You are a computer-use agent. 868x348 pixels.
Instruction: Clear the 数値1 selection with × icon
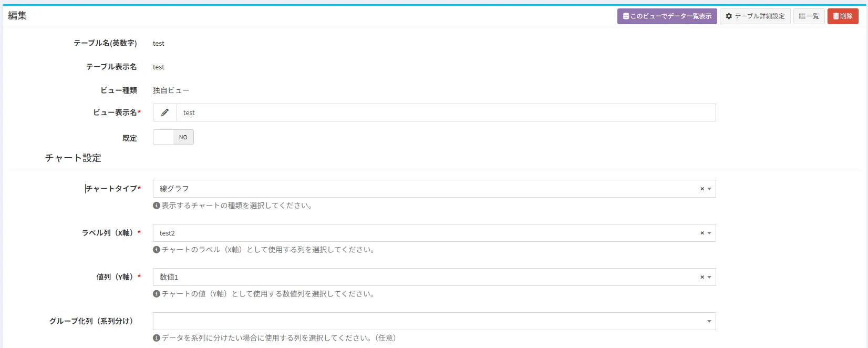click(x=702, y=277)
